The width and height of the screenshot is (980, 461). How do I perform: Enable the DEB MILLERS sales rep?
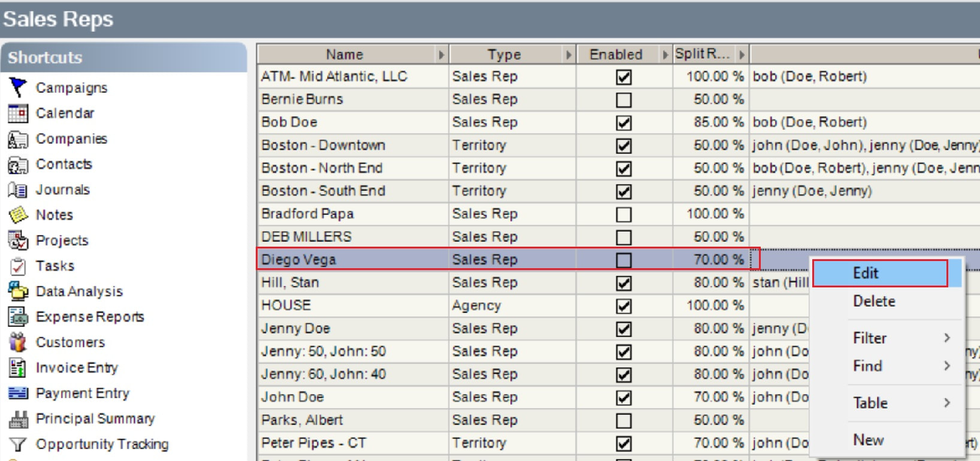[x=624, y=238]
